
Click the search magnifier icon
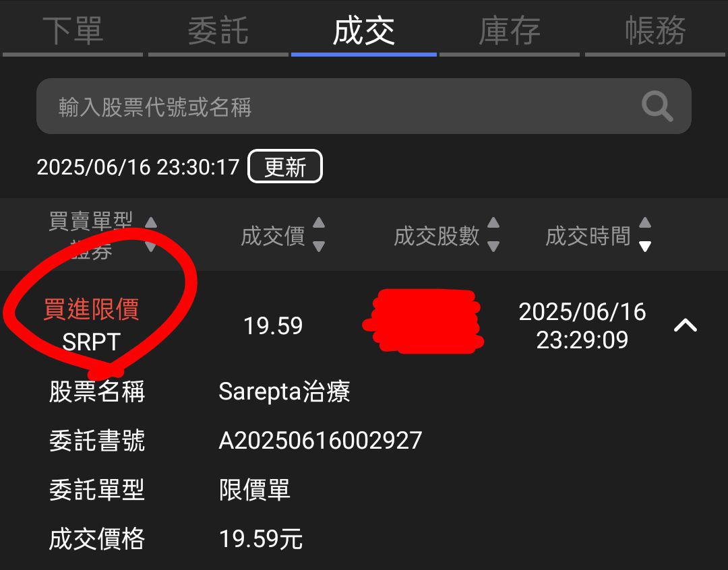[657, 106]
